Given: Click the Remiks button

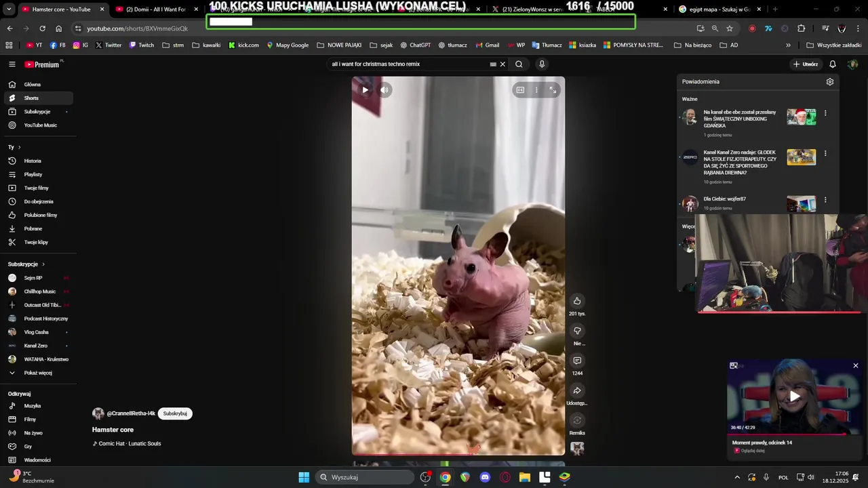Looking at the screenshot, I should [577, 420].
